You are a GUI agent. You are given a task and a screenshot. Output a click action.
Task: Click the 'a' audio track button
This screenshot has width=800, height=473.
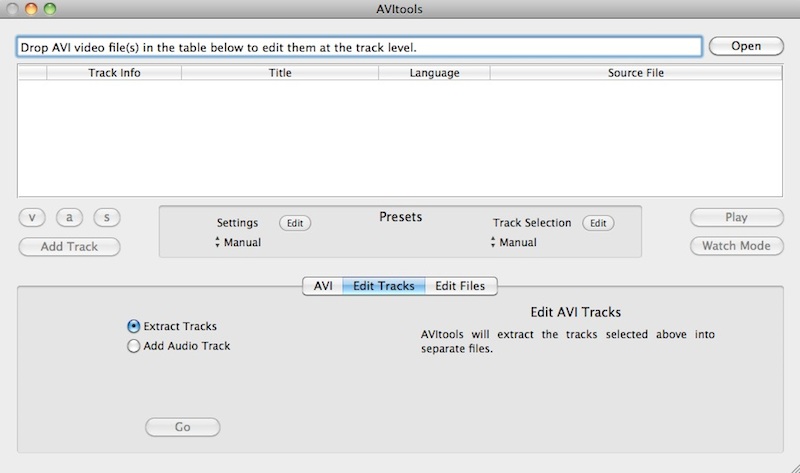[70, 217]
